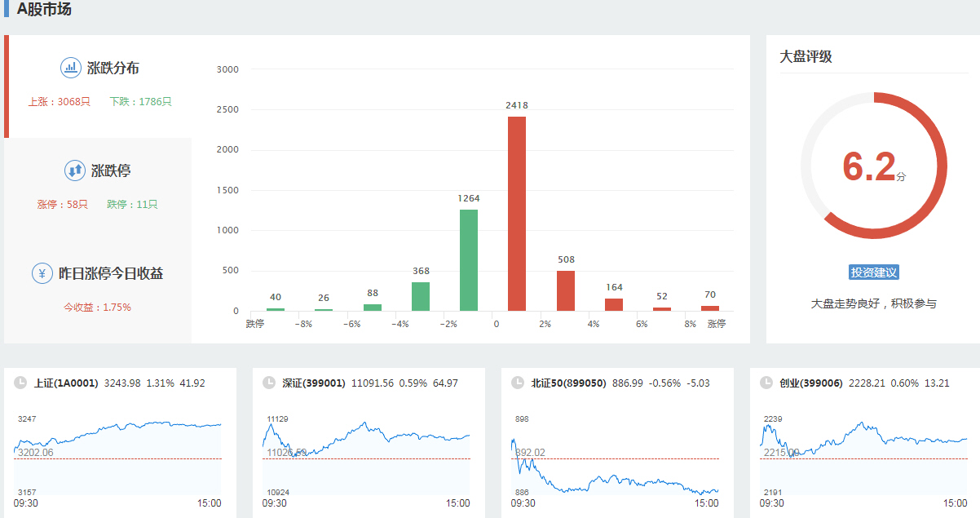Click the clock icon next to 创业(399006)
Screen dimensions: 980x518
766,383
